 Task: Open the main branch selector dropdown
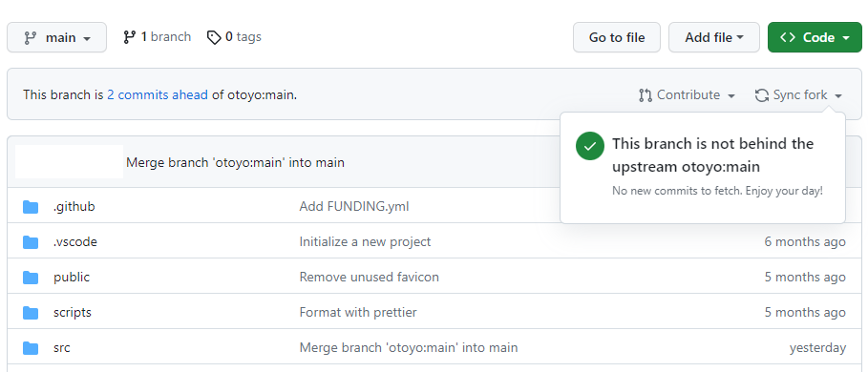56,37
